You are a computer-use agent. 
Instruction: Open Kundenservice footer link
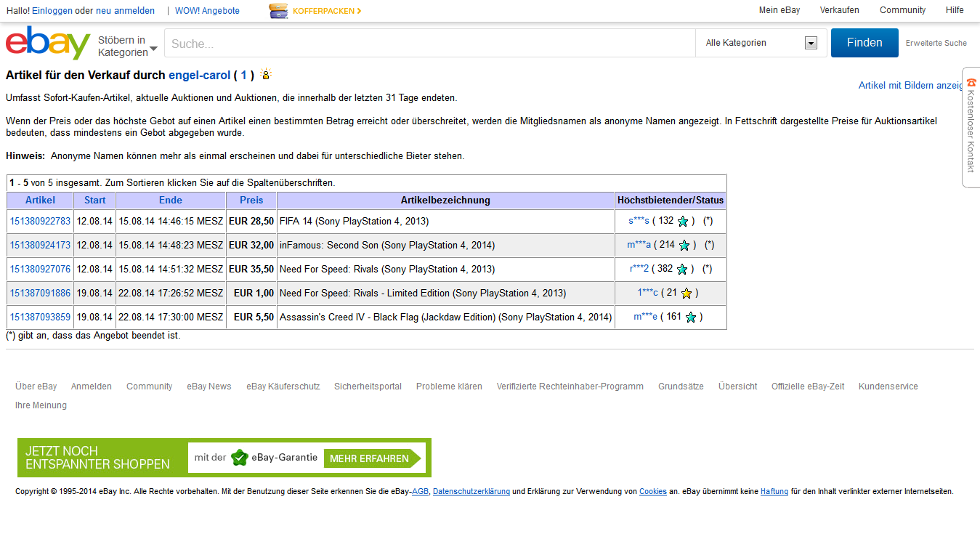pos(888,387)
